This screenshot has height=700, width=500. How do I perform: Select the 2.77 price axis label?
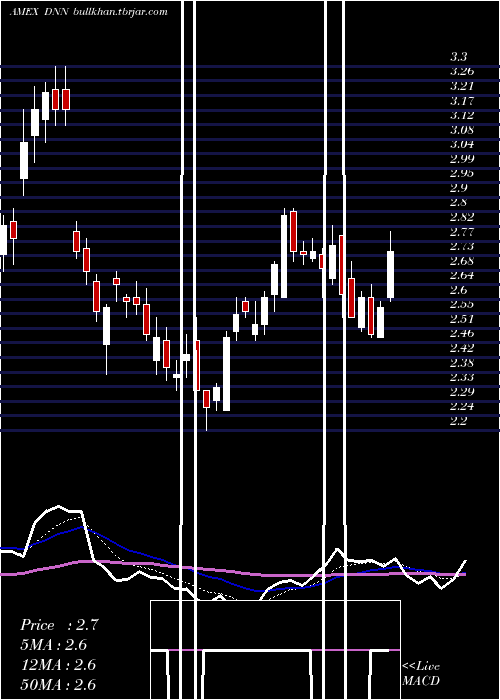point(462,232)
